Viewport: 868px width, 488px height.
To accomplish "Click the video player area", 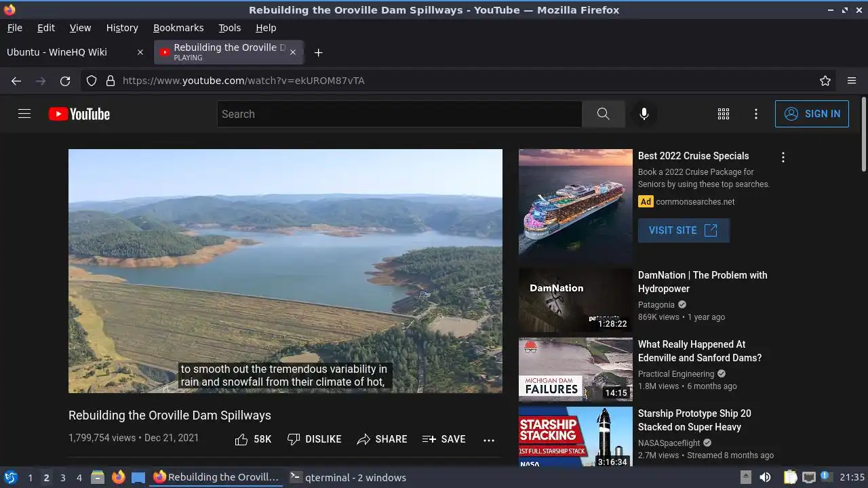I will pyautogui.click(x=285, y=271).
